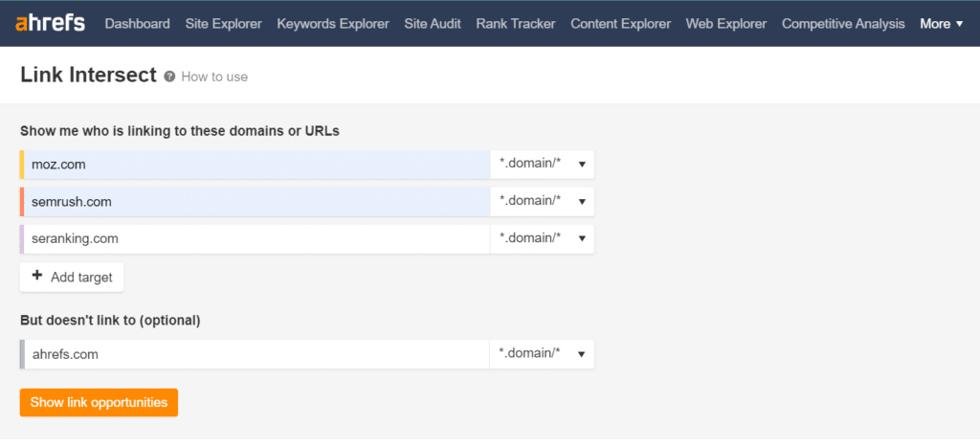Screen dimensions: 980x445
Task: Switch to Site Audit
Action: point(433,24)
